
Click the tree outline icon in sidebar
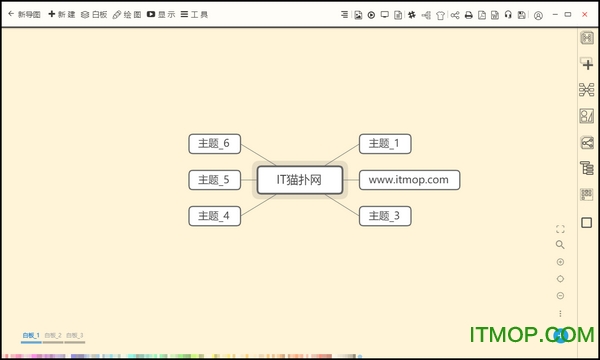[x=587, y=168]
